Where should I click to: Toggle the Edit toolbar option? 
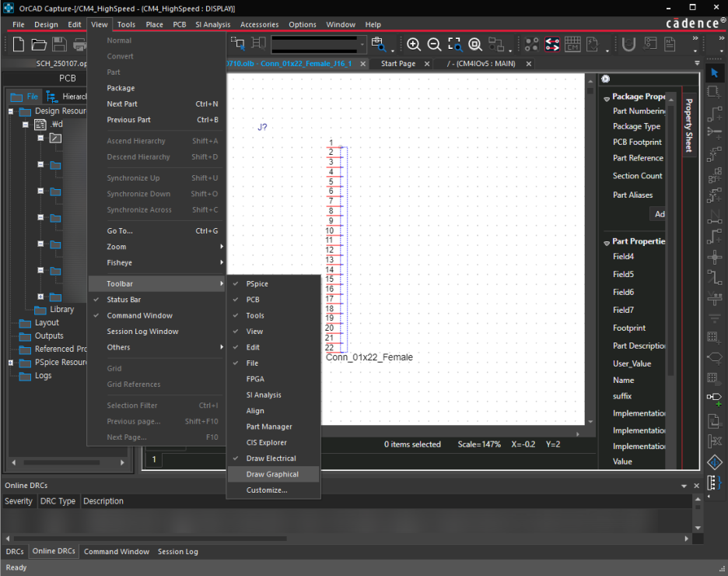pos(273,347)
